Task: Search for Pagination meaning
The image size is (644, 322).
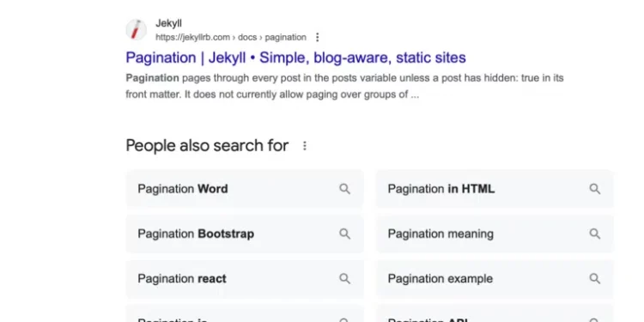Action: (x=495, y=234)
